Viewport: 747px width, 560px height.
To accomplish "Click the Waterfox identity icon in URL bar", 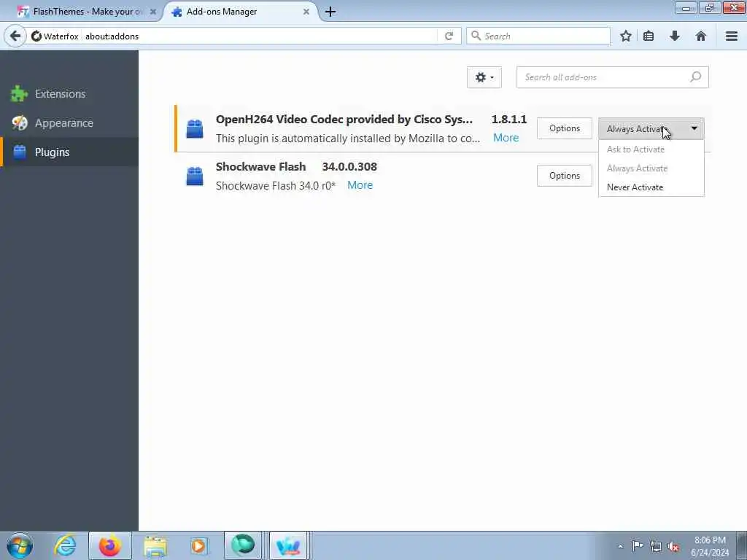I will tap(36, 36).
